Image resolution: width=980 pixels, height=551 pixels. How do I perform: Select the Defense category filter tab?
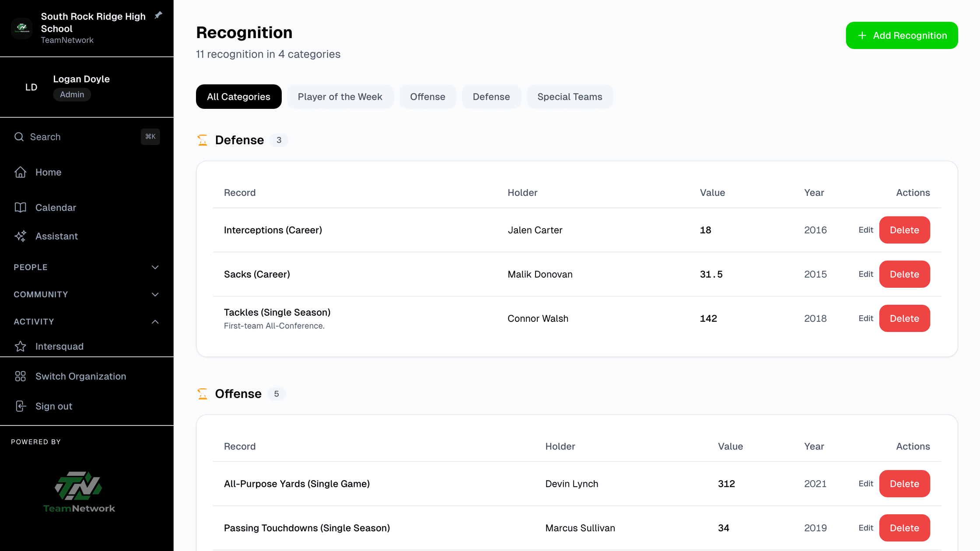coord(491,97)
